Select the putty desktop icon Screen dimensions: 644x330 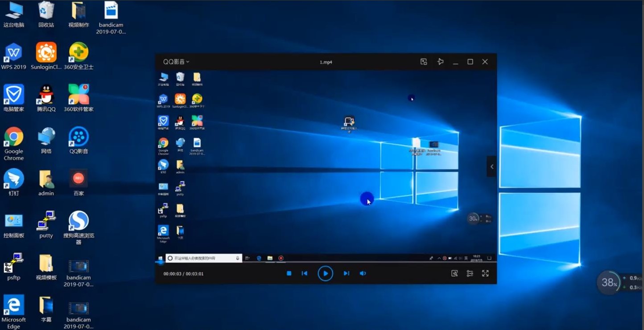pos(46,225)
